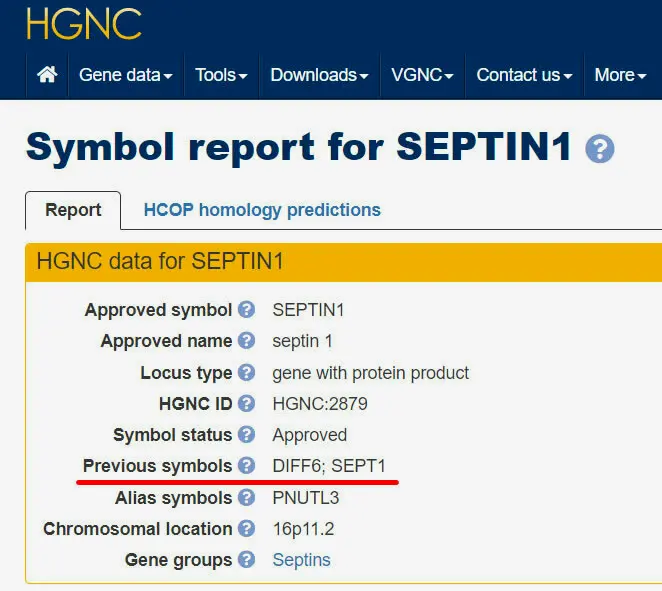The width and height of the screenshot is (662, 591).
Task: Expand the Tools dropdown menu
Action: pyautogui.click(x=221, y=75)
